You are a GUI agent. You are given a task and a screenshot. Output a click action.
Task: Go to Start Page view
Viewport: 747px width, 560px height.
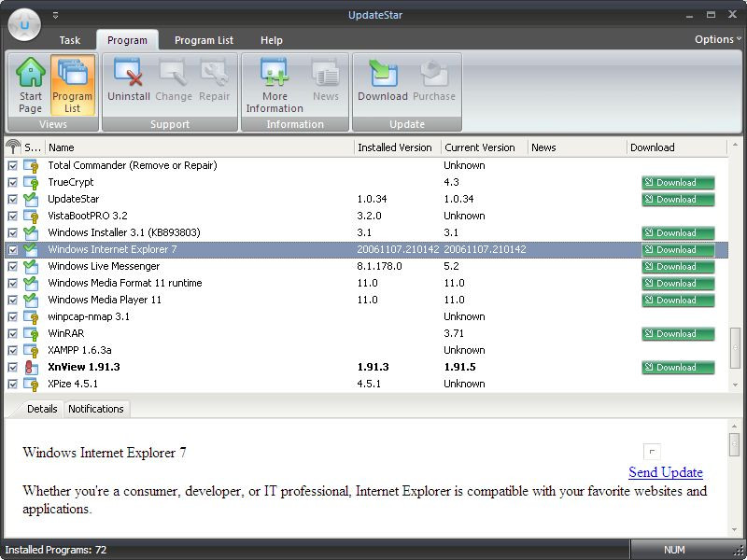point(31,86)
